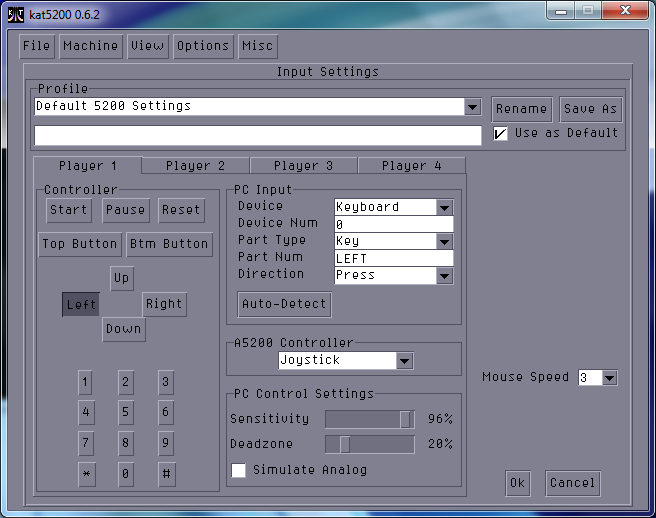Select keypad button 4
The image size is (656, 518).
coord(86,412)
